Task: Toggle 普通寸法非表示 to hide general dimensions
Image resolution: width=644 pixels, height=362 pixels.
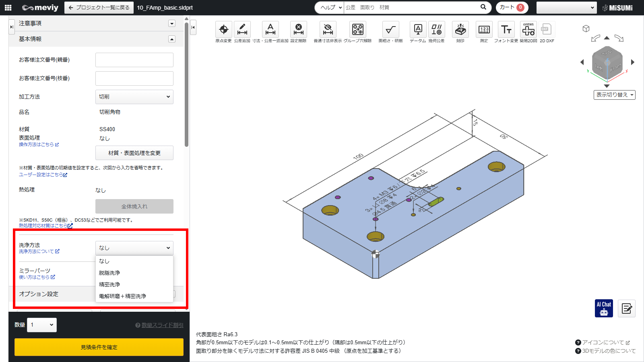Action: click(x=328, y=30)
